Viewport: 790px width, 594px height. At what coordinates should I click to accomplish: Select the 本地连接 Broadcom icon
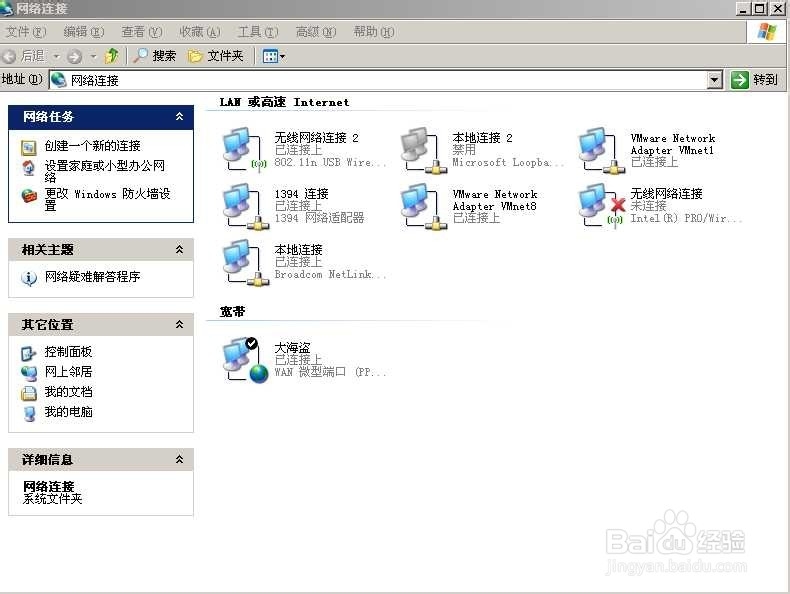coord(245,262)
